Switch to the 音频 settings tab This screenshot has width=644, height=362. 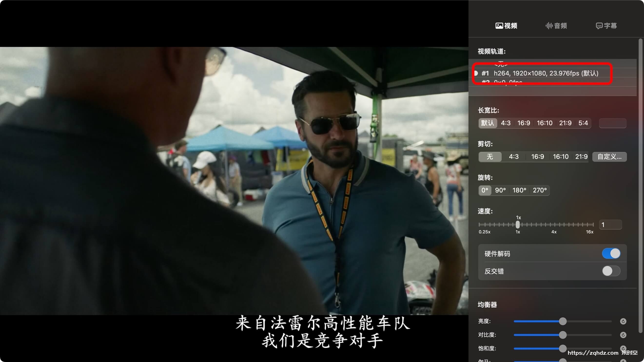click(x=556, y=26)
